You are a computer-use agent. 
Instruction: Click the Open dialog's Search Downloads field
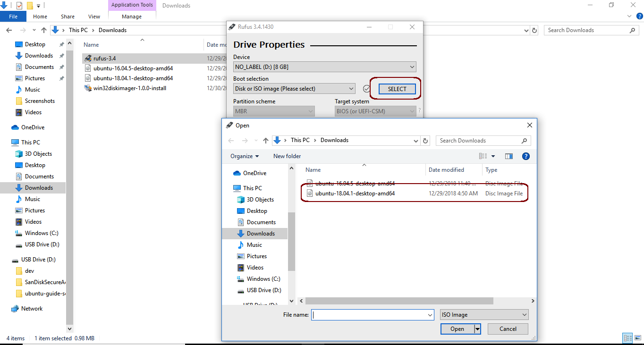click(x=483, y=141)
